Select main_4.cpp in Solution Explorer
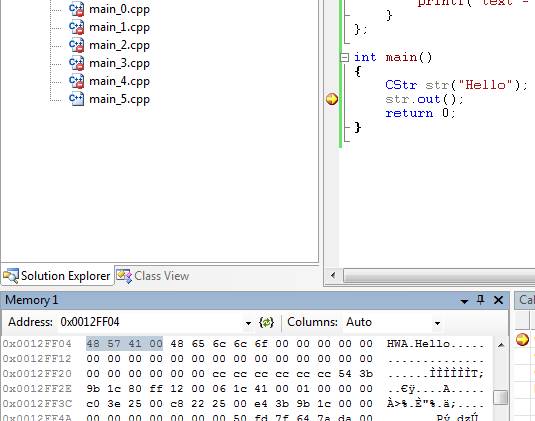The width and height of the screenshot is (535, 421). coord(119,82)
